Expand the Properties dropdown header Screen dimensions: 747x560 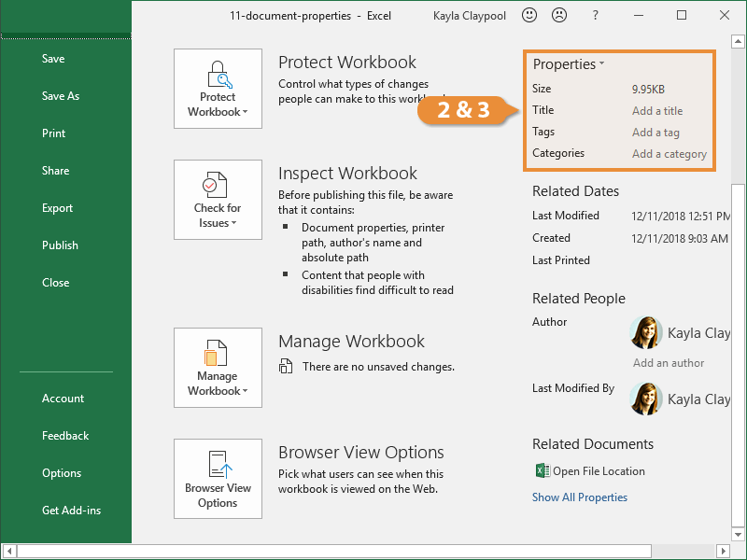point(569,64)
